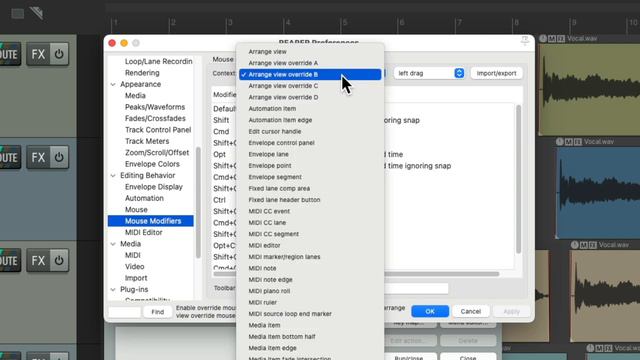Open Envelope Colors preferences page
Viewport: 640px width, 360px height.
[x=152, y=164]
